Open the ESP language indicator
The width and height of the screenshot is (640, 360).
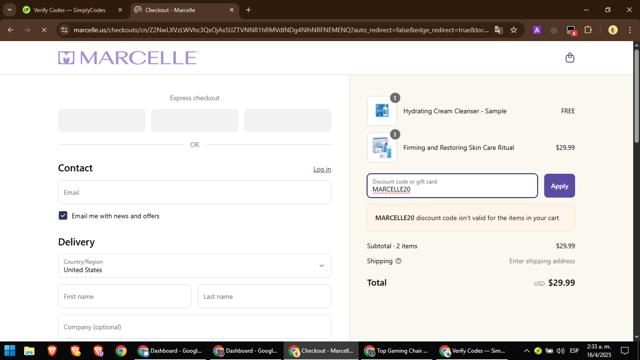coord(574,351)
